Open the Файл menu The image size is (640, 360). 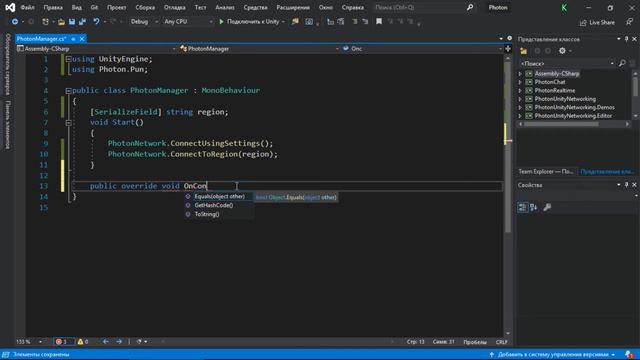(x=27, y=7)
